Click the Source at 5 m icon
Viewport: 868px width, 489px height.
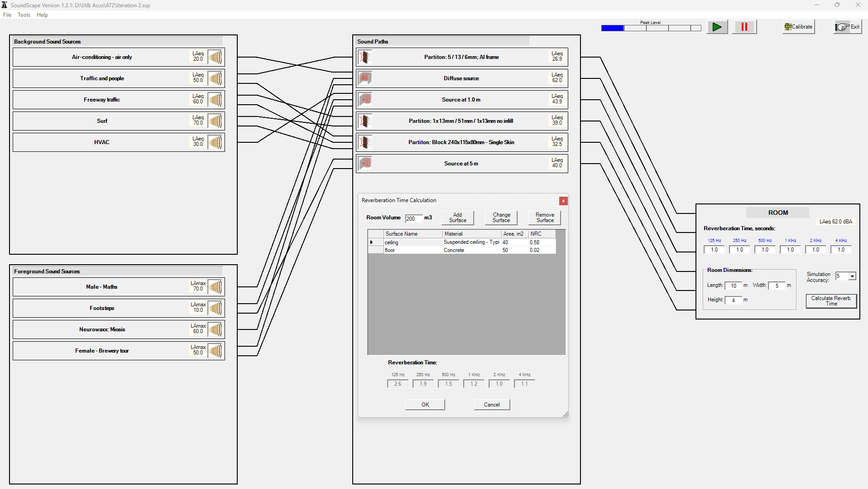tap(365, 164)
